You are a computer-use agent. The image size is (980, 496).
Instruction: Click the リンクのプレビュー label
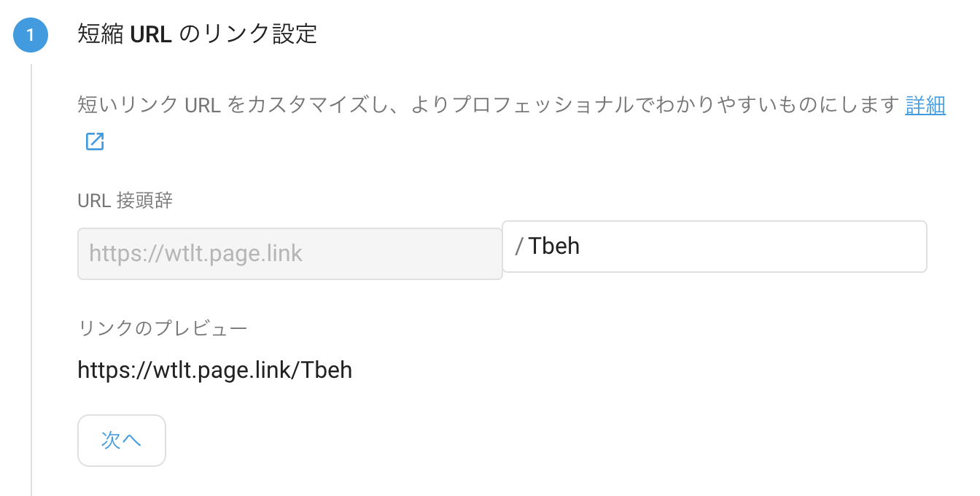click(x=161, y=328)
